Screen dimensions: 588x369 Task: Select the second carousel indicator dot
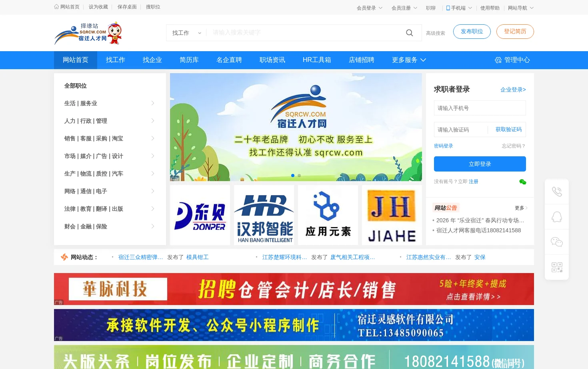pyautogui.click(x=299, y=176)
